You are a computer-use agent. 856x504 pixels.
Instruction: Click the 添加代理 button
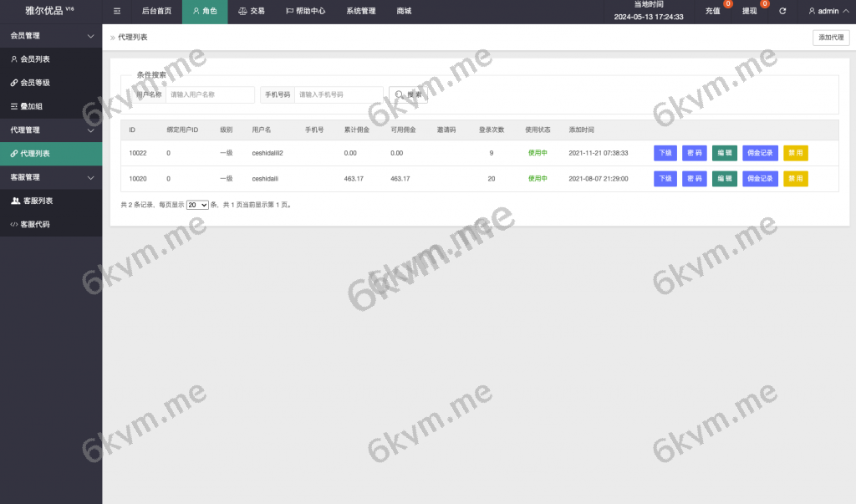click(831, 38)
